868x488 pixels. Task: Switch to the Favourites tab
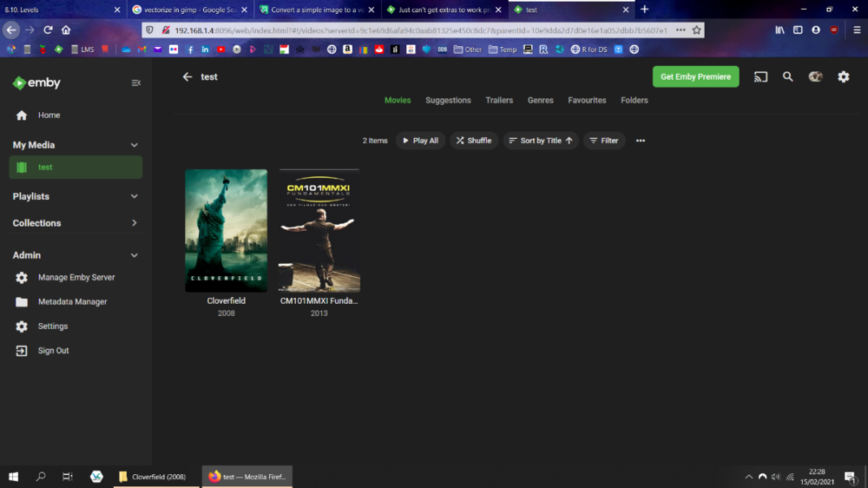587,100
